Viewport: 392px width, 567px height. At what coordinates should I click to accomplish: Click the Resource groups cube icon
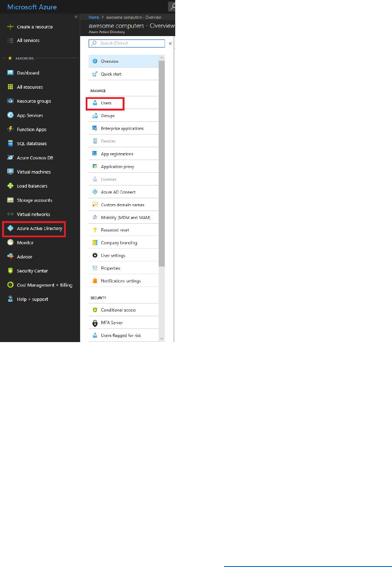pos(10,101)
